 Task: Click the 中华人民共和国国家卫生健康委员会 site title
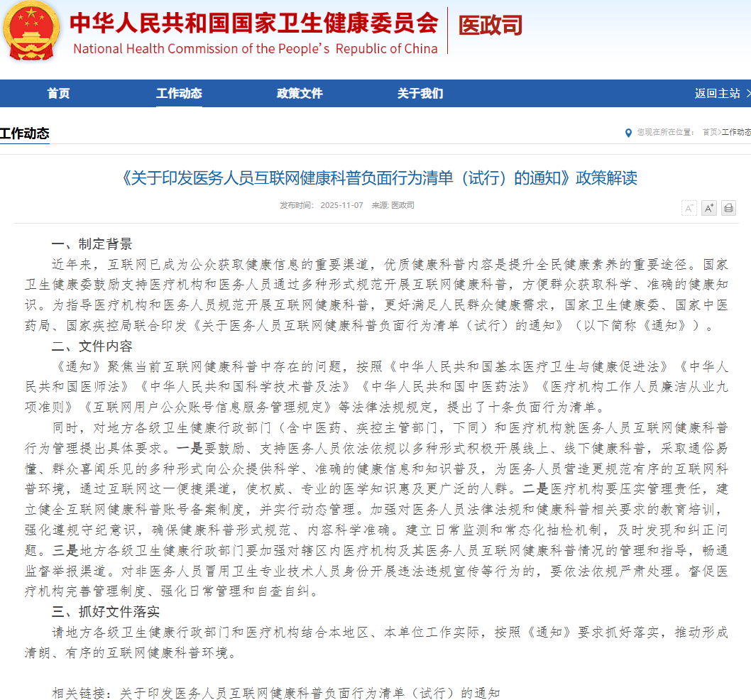[254, 23]
